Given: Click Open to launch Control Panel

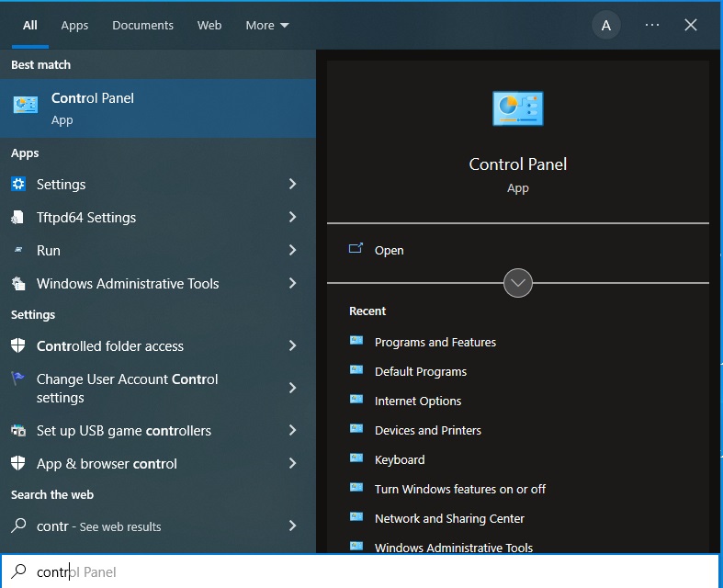Looking at the screenshot, I should (389, 251).
